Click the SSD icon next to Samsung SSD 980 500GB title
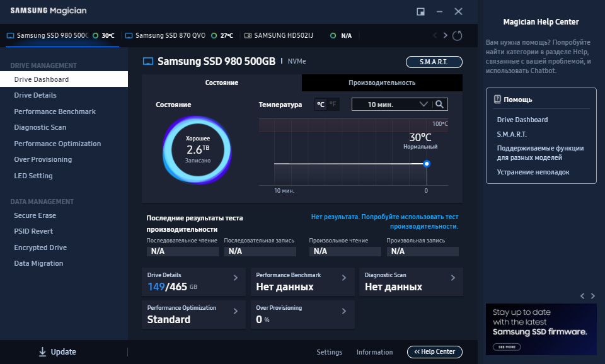The height and width of the screenshot is (364, 605). pyautogui.click(x=148, y=61)
